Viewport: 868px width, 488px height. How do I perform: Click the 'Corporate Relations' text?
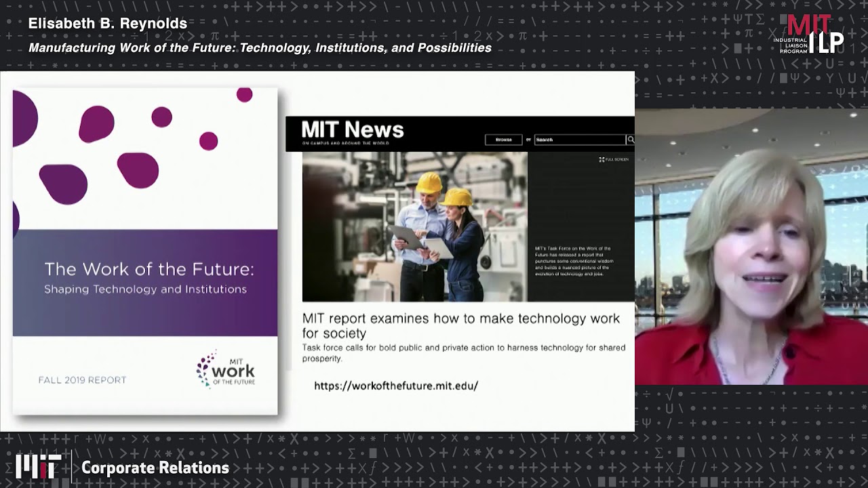click(155, 468)
